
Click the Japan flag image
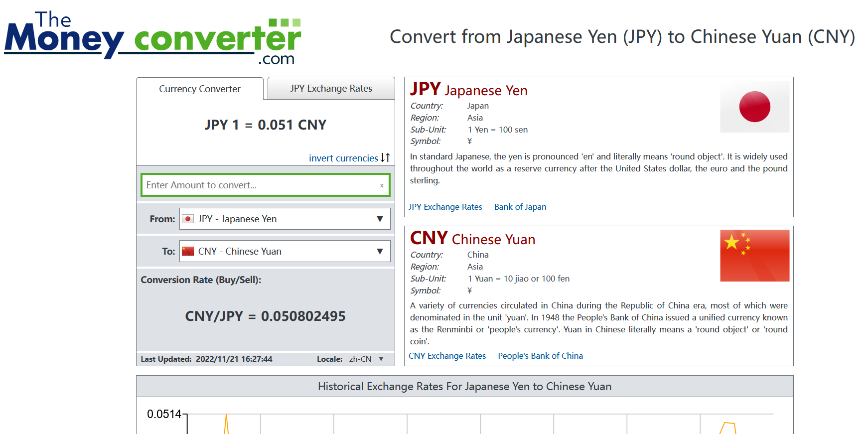(x=754, y=107)
